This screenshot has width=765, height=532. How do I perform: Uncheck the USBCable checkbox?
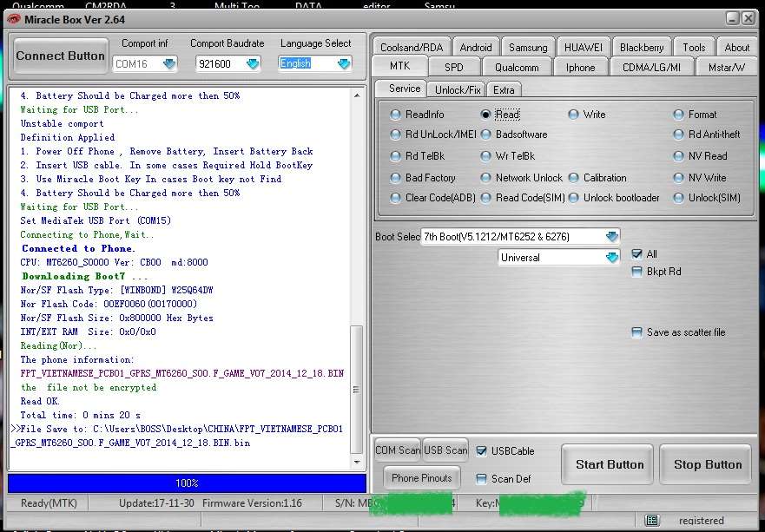[x=482, y=451]
